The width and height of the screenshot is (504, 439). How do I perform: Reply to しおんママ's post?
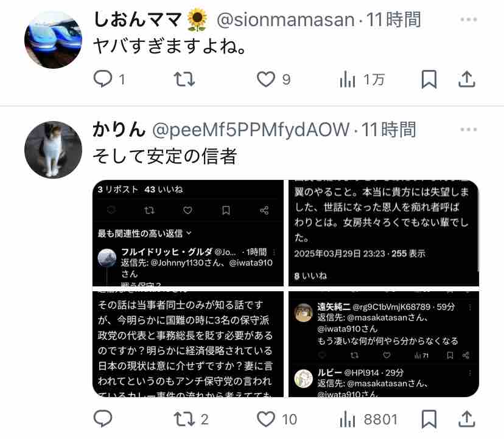coord(108,79)
